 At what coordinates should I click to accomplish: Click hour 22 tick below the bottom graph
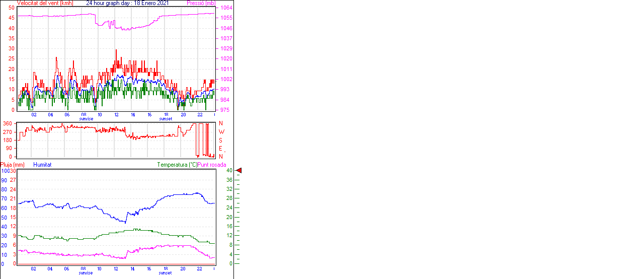click(199, 269)
